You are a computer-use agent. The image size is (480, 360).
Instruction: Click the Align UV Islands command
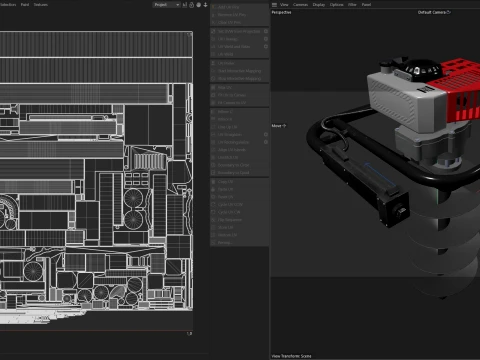pos(239,150)
